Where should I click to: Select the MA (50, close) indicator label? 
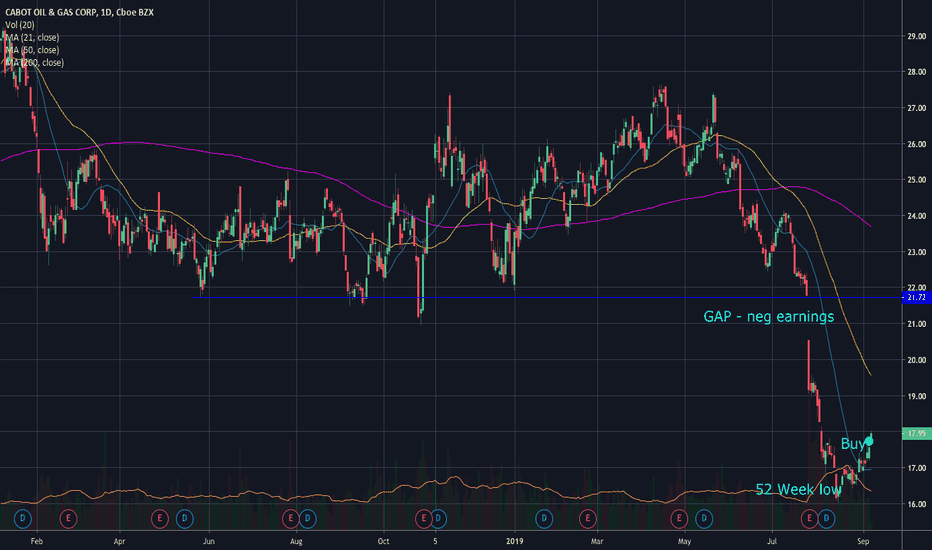tap(32, 50)
